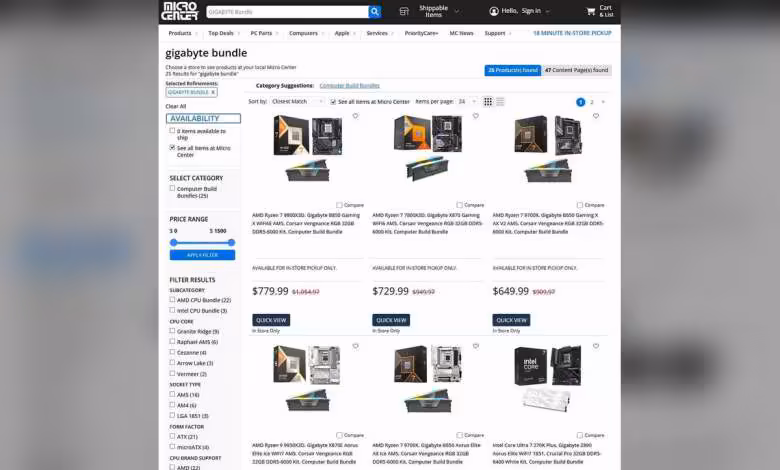This screenshot has width=780, height=470.
Task: Select the 47 Content Pages found tab
Action: tap(576, 70)
